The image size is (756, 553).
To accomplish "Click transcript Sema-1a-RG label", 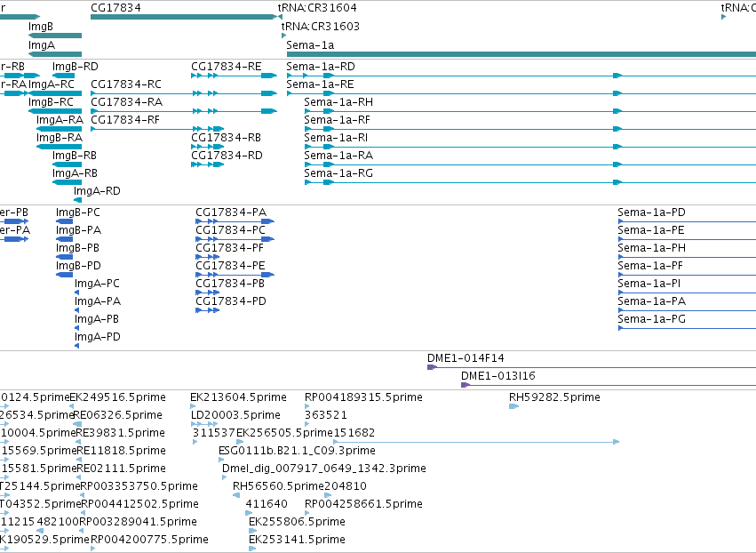I will 338,173.
